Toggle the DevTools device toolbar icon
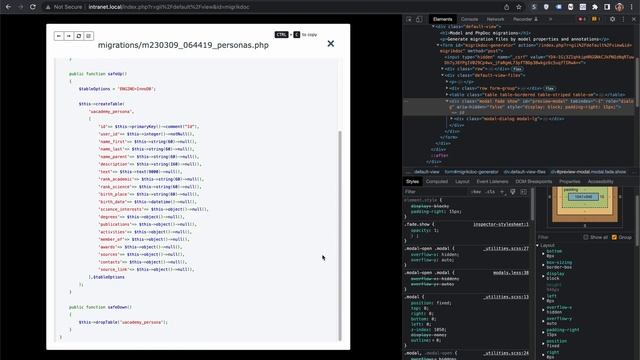The width and height of the screenshot is (640, 360). pos(419,19)
